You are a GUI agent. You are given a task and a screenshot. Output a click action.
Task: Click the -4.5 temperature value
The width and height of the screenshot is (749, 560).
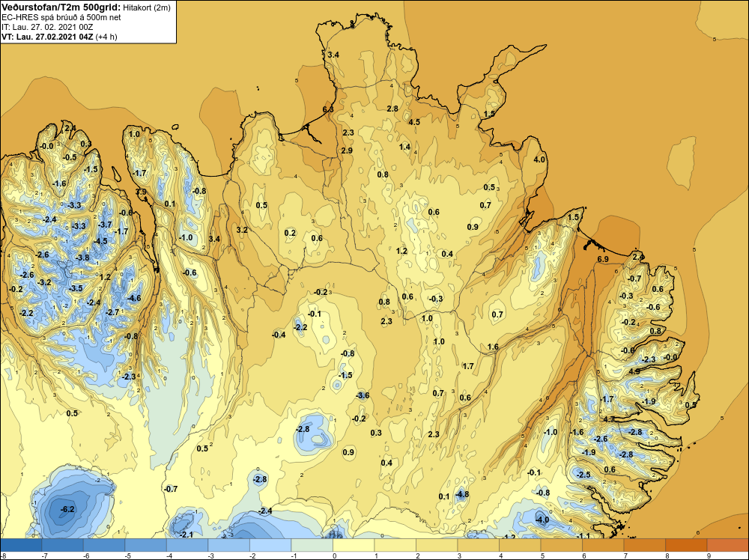(x=100, y=242)
